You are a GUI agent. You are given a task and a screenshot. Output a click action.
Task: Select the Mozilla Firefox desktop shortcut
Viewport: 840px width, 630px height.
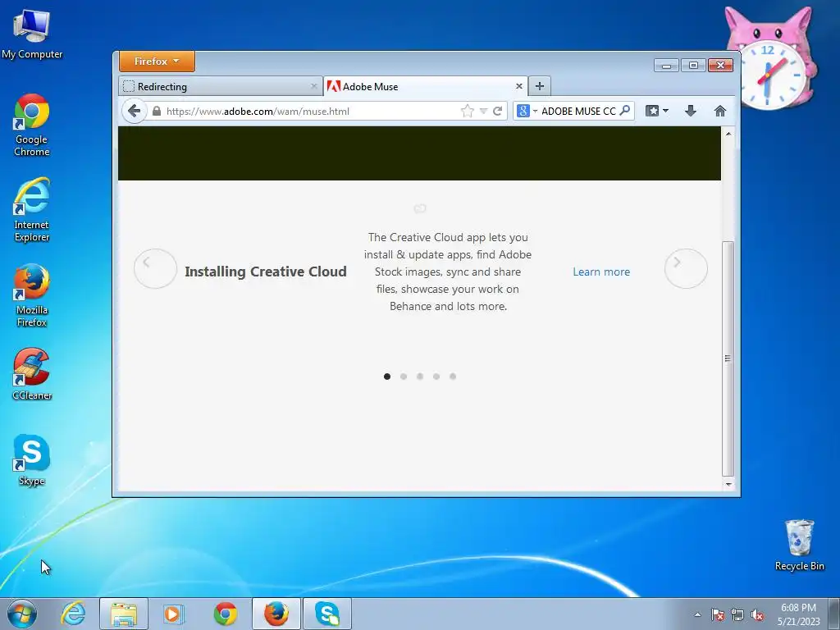pyautogui.click(x=32, y=294)
